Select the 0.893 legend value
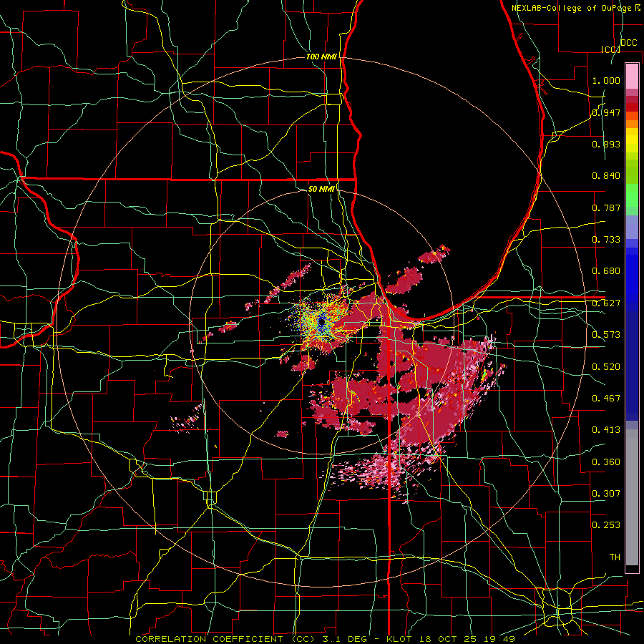Screen dimensions: 644x644 tap(606, 144)
